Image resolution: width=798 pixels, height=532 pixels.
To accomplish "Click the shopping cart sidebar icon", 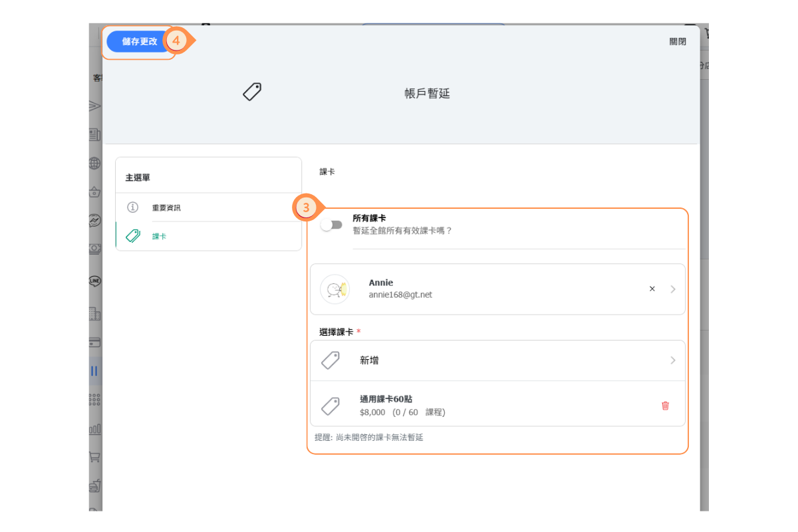I will point(94,458).
